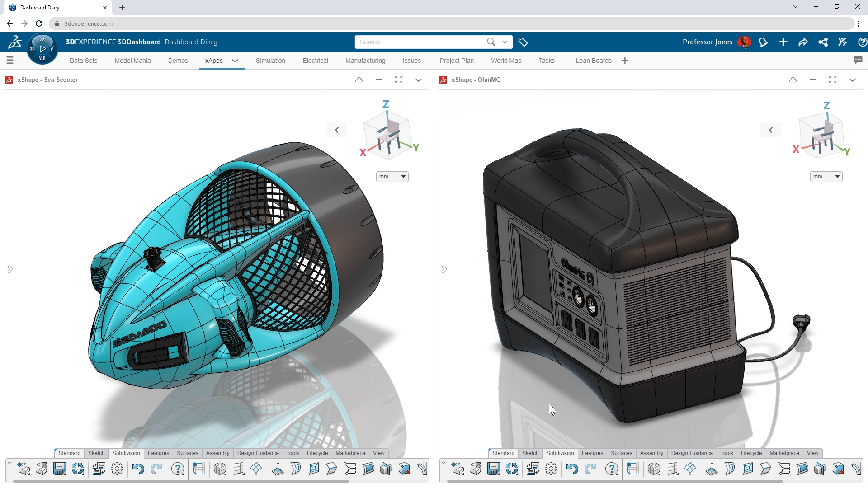The width and height of the screenshot is (868, 488).
Task: Switch to the Simulation menu tab
Action: tap(270, 60)
